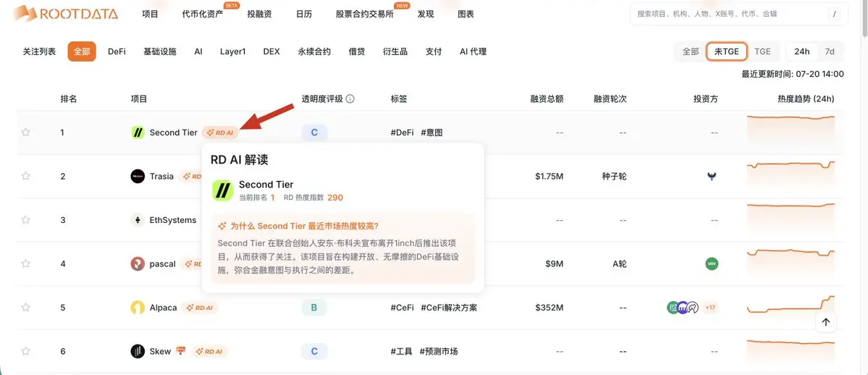Click the EthSystems Ethereum logo
The width and height of the screenshot is (868, 375).
pyautogui.click(x=138, y=220)
